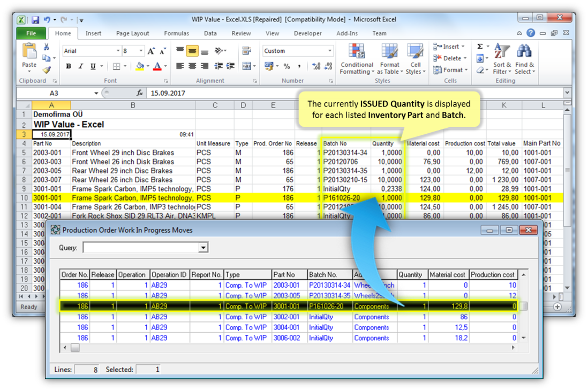Open Customize Quick Access Toolbar dropdown
The image size is (588, 391).
point(81,20)
